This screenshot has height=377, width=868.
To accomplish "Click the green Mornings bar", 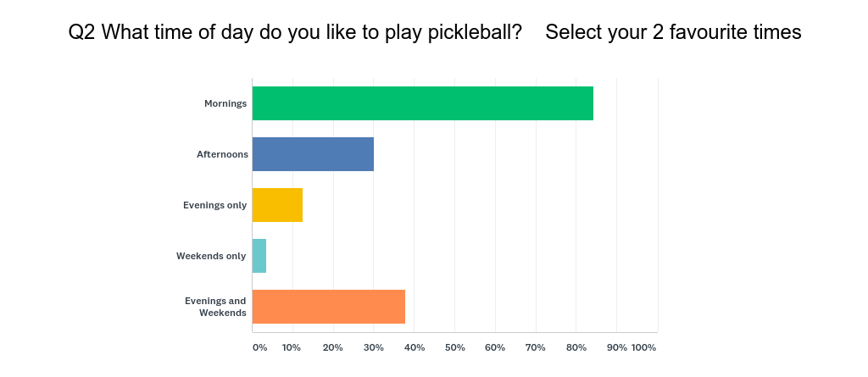I will pyautogui.click(x=422, y=103).
